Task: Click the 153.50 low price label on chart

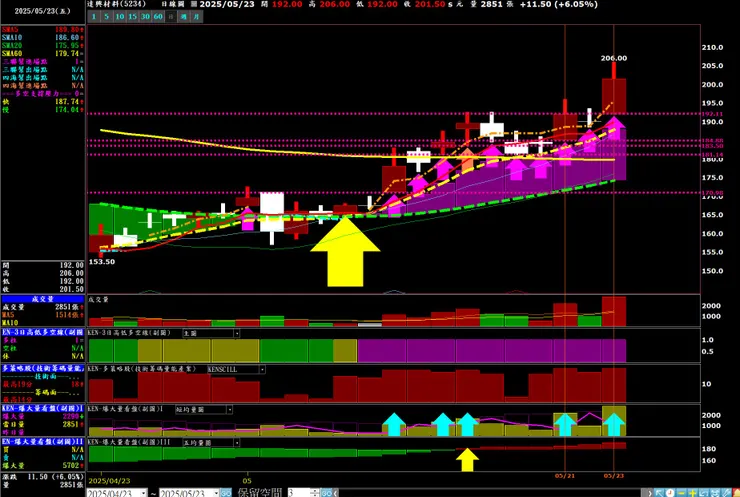Action: (x=102, y=261)
